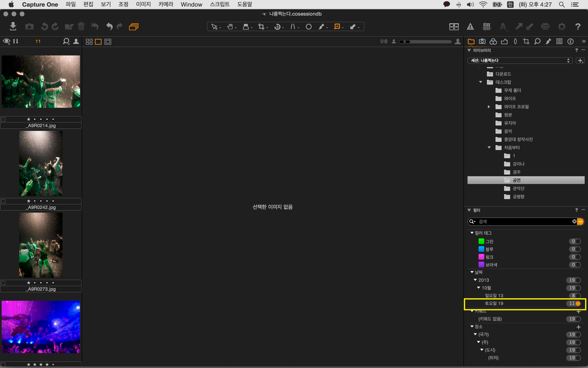
Task: Clear the filter search field
Action: [x=574, y=221]
